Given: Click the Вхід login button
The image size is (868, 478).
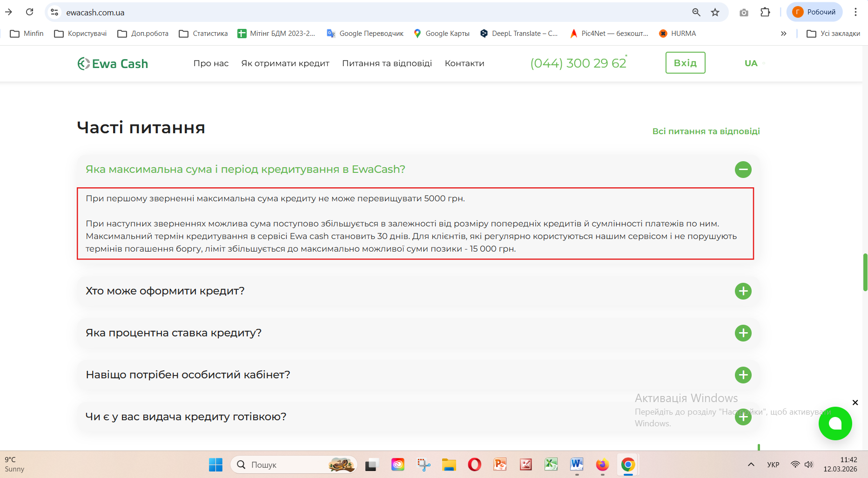Looking at the screenshot, I should pyautogui.click(x=685, y=63).
